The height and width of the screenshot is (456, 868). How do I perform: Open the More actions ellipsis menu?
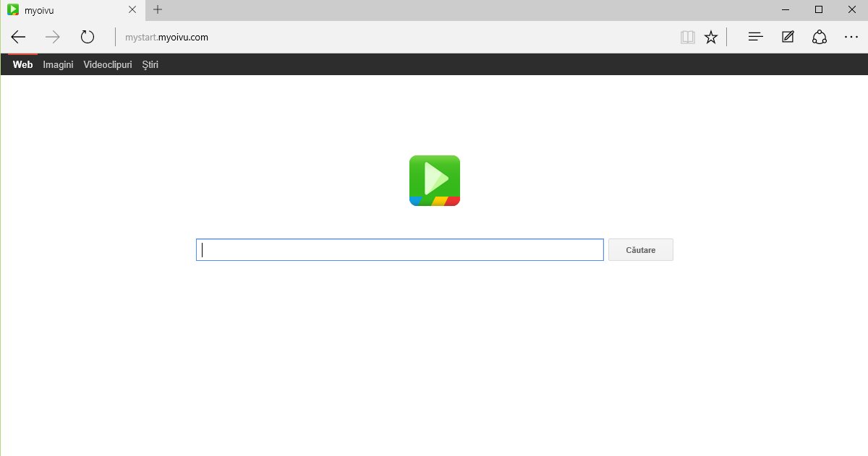(x=851, y=37)
